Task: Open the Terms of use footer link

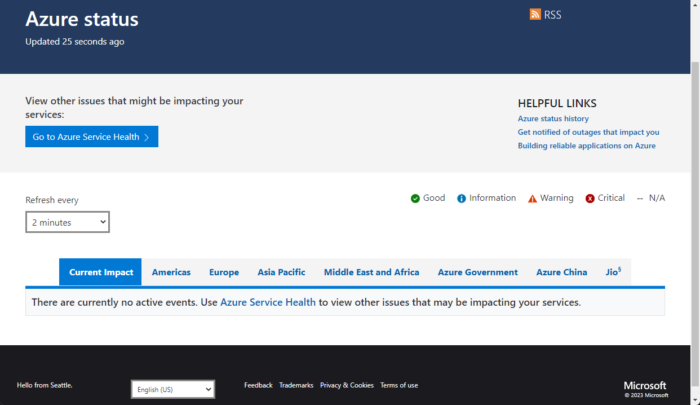Action: [x=399, y=385]
